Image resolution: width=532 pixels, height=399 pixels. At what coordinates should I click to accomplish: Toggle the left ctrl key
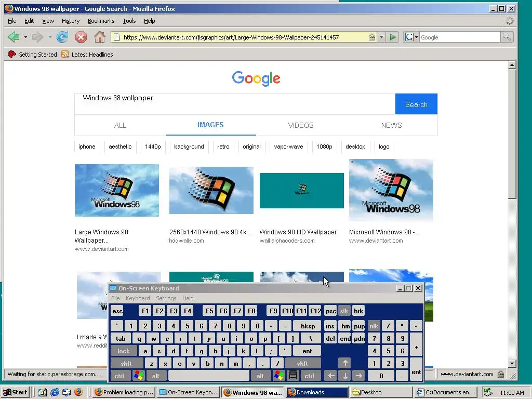(119, 376)
